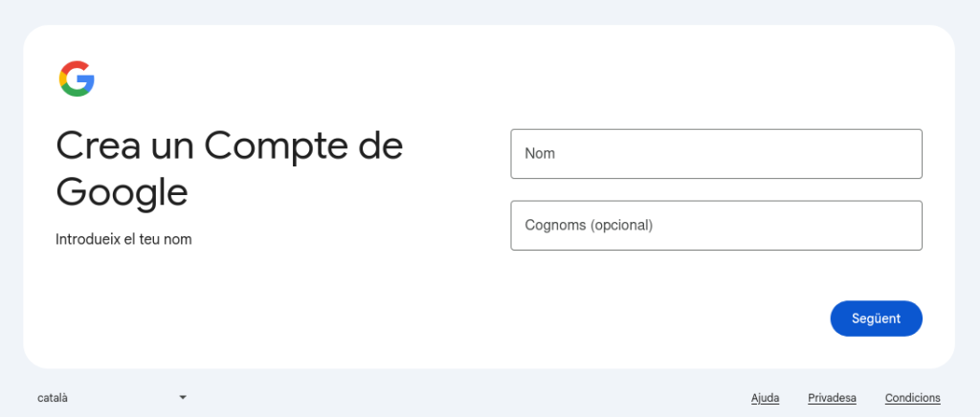Viewport: 980px width, 417px height.
Task: Click the "Cognoms (opcional)" placeholder text
Action: tap(589, 226)
